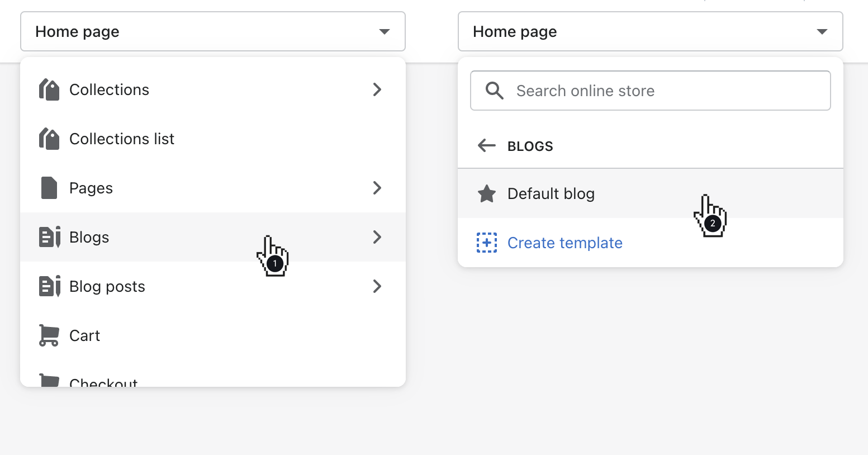The image size is (868, 455).
Task: Expand the Collections submenu chevron
Action: (377, 89)
